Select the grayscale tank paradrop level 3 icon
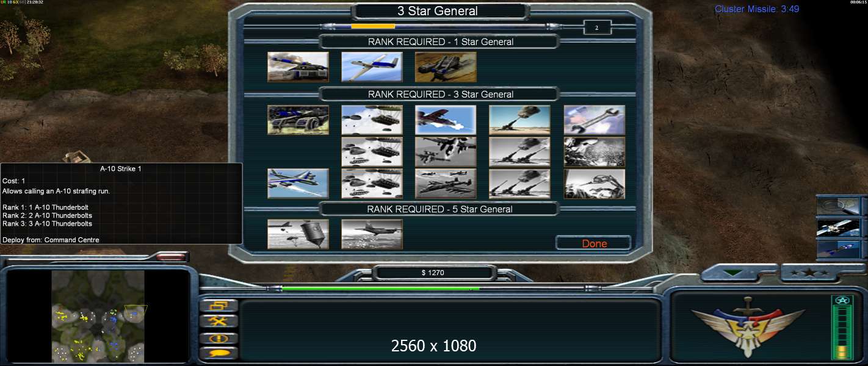This screenshot has width=868, height=366. pyautogui.click(x=372, y=184)
